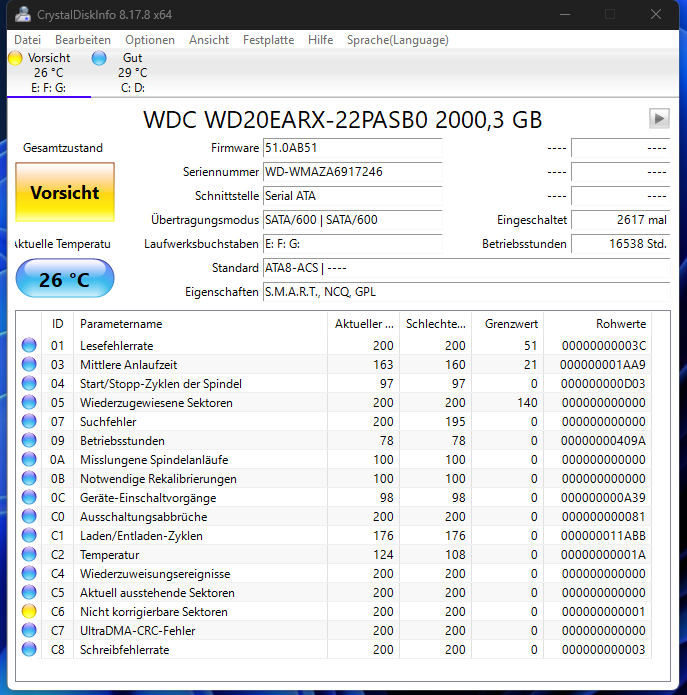
Task: Click status dot for UltraDMA-CRC-Fehler
Action: 29,630
